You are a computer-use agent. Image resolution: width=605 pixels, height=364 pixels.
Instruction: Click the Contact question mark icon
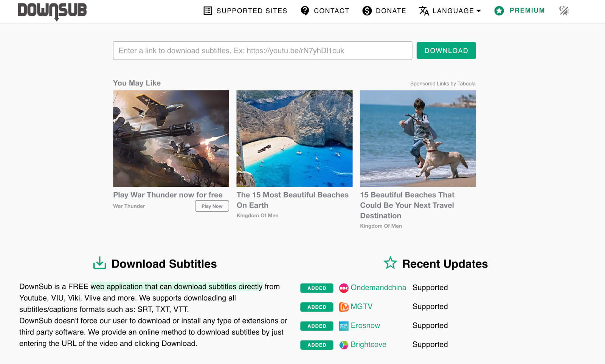(305, 11)
